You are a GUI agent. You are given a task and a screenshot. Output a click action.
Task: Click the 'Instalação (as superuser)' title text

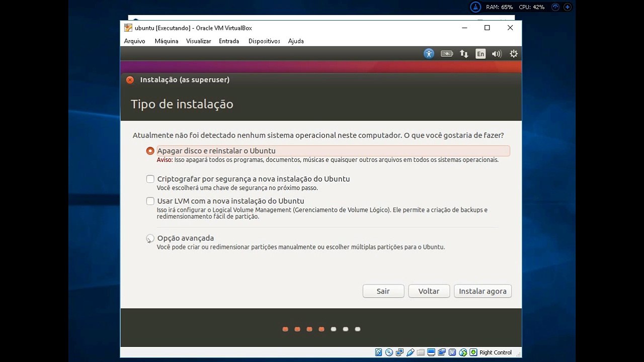[x=185, y=80]
